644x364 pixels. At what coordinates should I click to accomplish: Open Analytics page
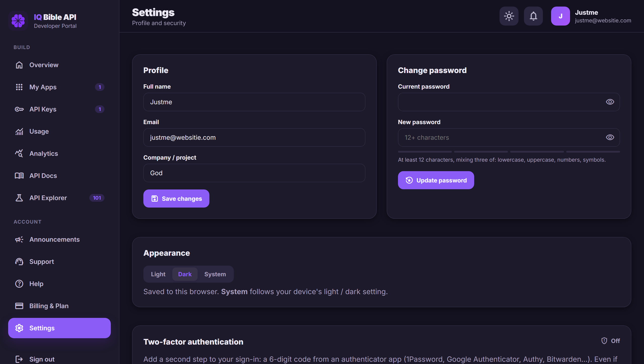(59, 153)
